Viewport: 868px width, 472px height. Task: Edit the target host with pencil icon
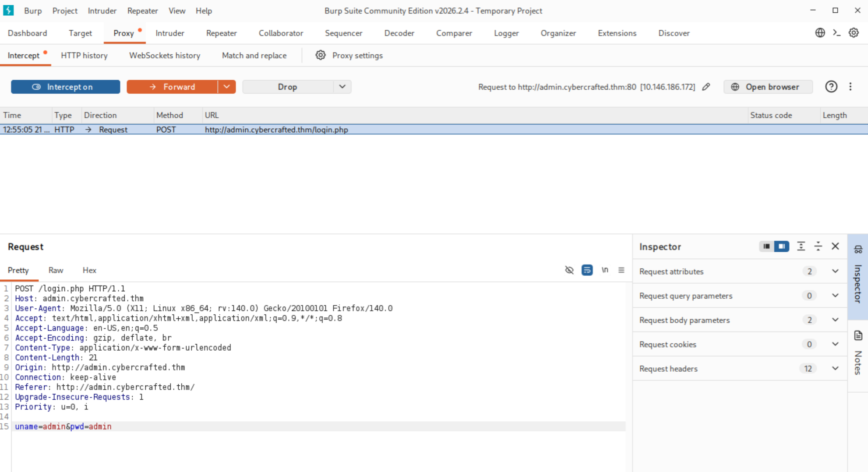click(x=706, y=87)
